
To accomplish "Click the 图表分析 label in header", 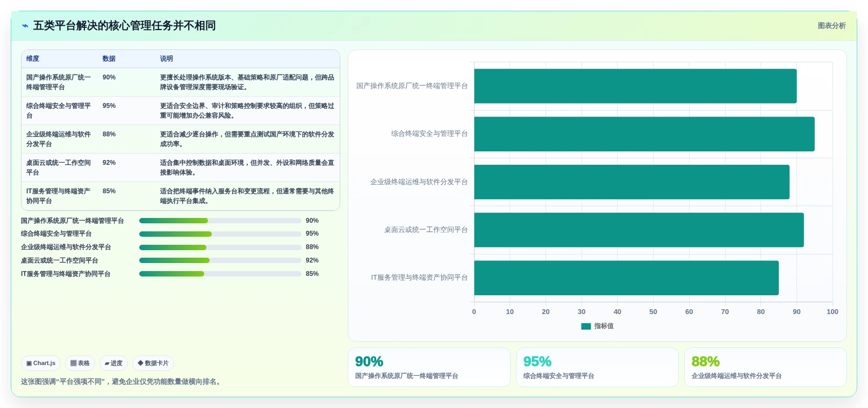I will [x=831, y=26].
